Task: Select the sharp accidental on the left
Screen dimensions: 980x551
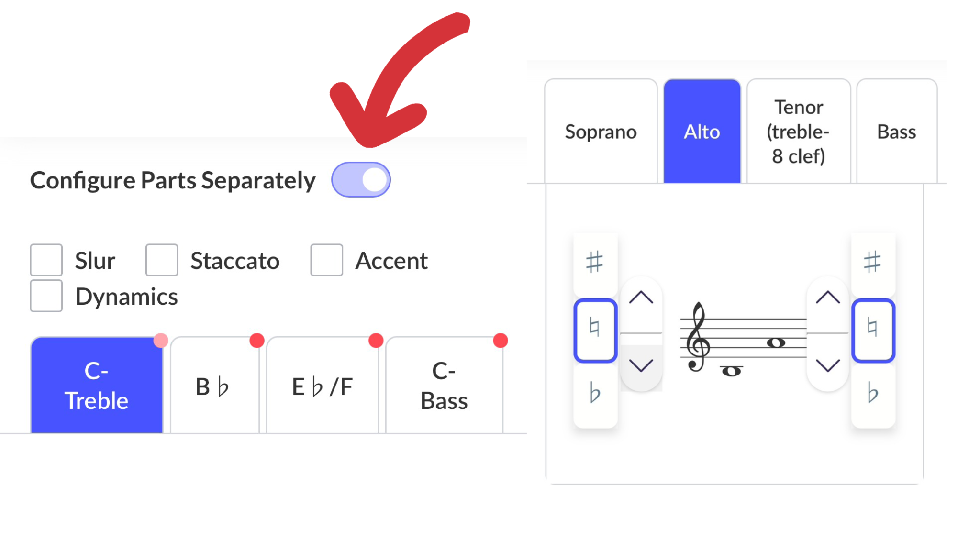Action: [x=595, y=262]
